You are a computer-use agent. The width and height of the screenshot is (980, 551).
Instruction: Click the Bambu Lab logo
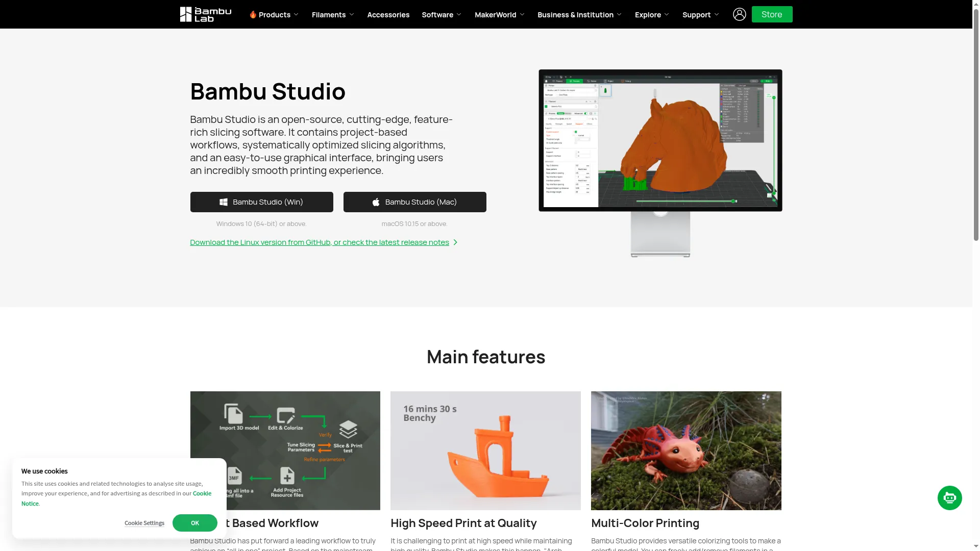point(206,14)
